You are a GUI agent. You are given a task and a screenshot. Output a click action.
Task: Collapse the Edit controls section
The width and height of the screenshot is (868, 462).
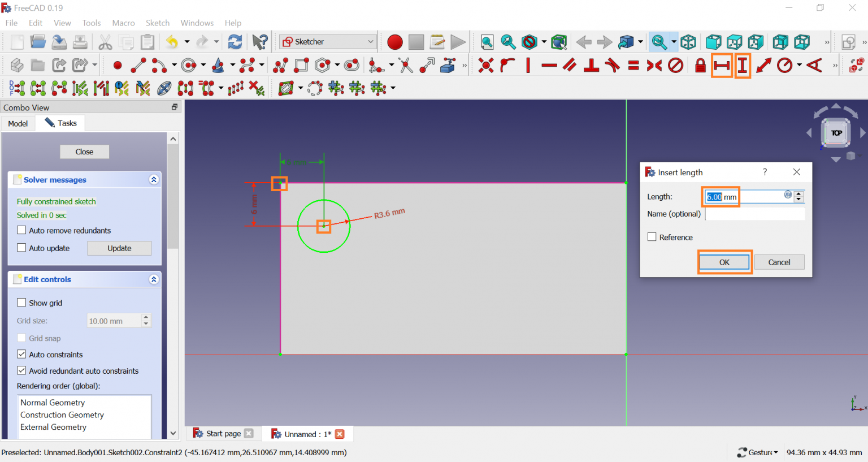(154, 279)
